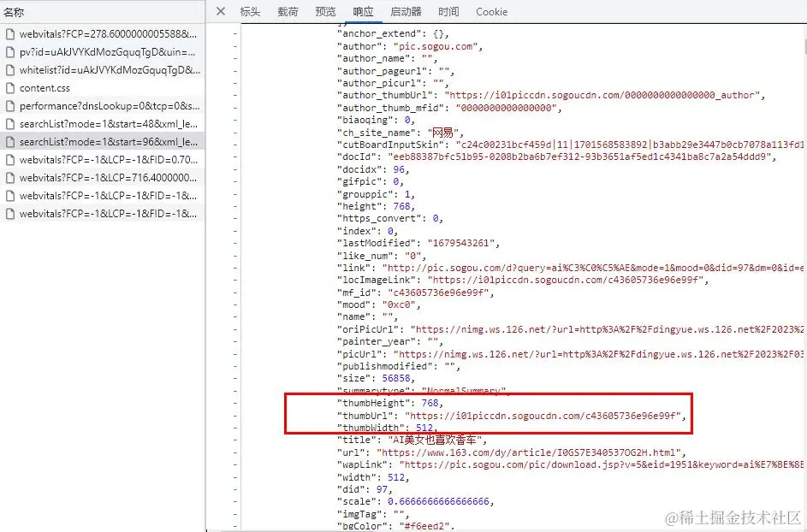Click the docId value string

(x=579, y=157)
